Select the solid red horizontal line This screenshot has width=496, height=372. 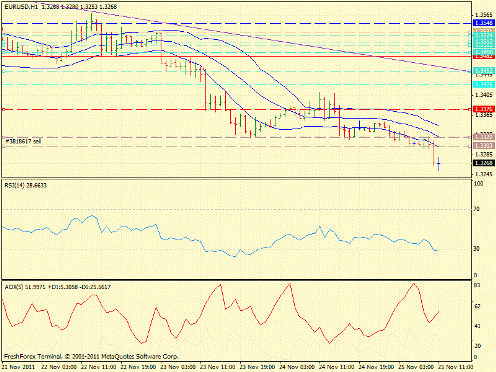pyautogui.click(x=237, y=56)
